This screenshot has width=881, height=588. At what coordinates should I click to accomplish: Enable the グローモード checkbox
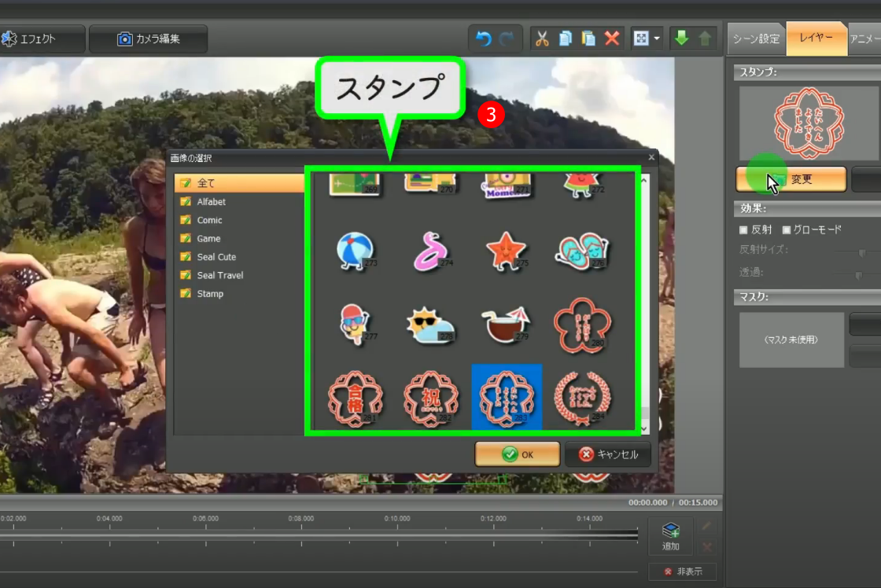coord(787,230)
